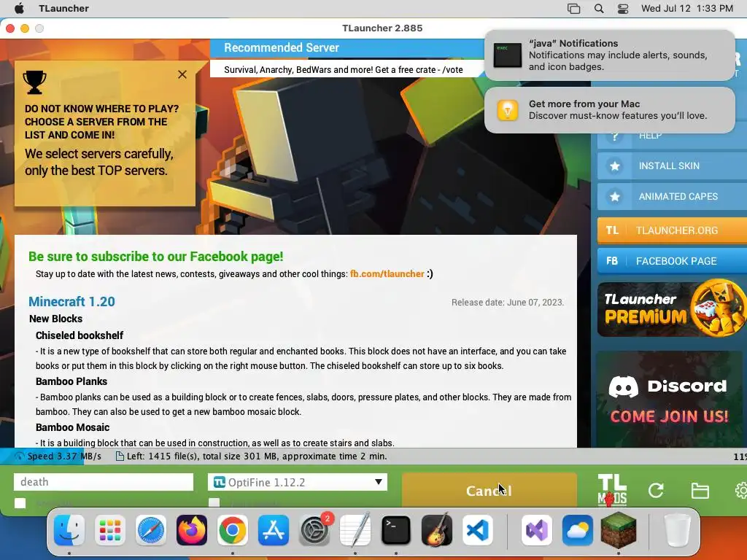The height and width of the screenshot is (560, 747).
Task: Click the "java" Notifications alert
Action: [x=610, y=55]
